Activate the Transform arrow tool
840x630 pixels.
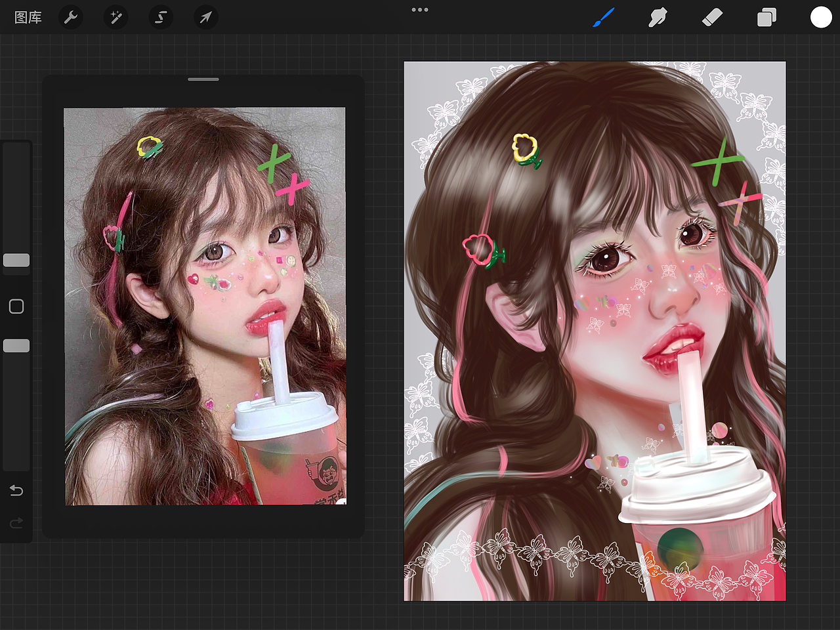pyautogui.click(x=206, y=17)
